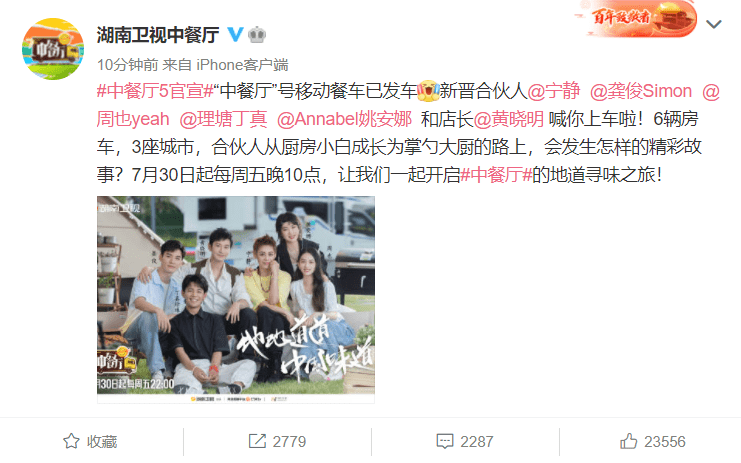Click the star 收藏 favorite icon
Image resolution: width=741 pixels, height=463 pixels.
click(71, 441)
